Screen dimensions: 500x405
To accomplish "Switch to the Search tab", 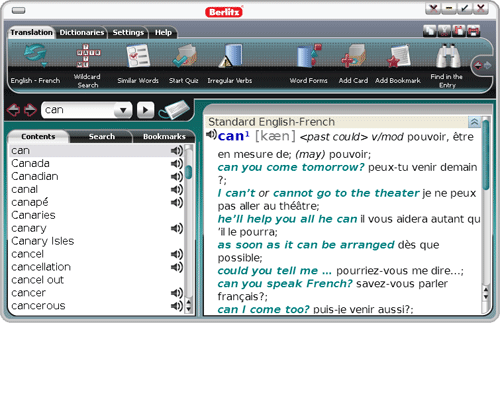I will point(102,136).
